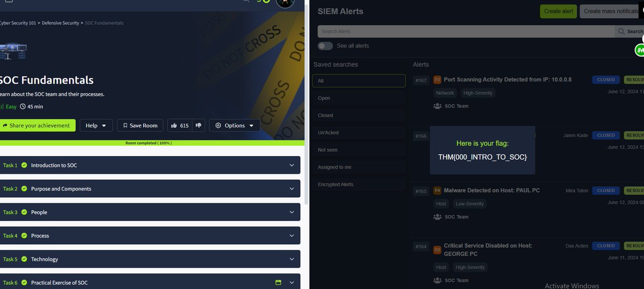Click the clock icon beside 45 min
This screenshot has width=644, height=289.
coord(23,107)
